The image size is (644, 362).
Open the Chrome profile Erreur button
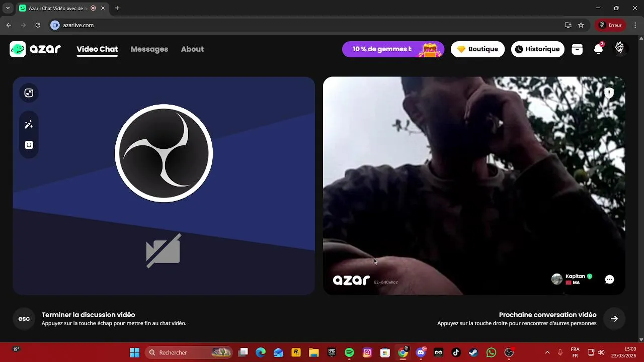point(610,25)
